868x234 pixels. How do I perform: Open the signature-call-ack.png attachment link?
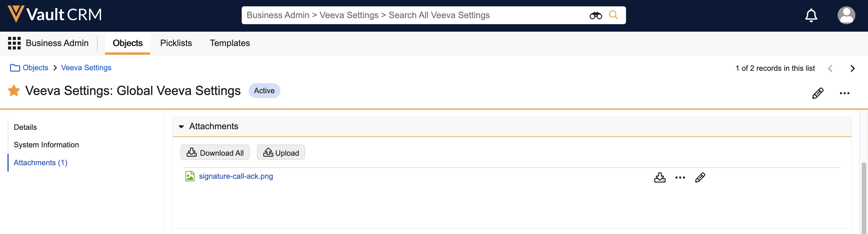pyautogui.click(x=236, y=176)
